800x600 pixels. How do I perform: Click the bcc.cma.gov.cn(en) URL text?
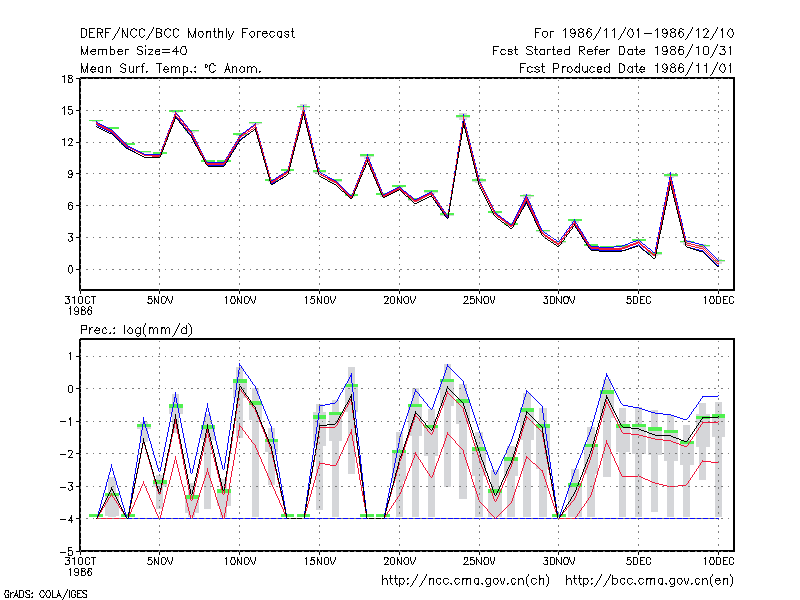[x=649, y=580]
